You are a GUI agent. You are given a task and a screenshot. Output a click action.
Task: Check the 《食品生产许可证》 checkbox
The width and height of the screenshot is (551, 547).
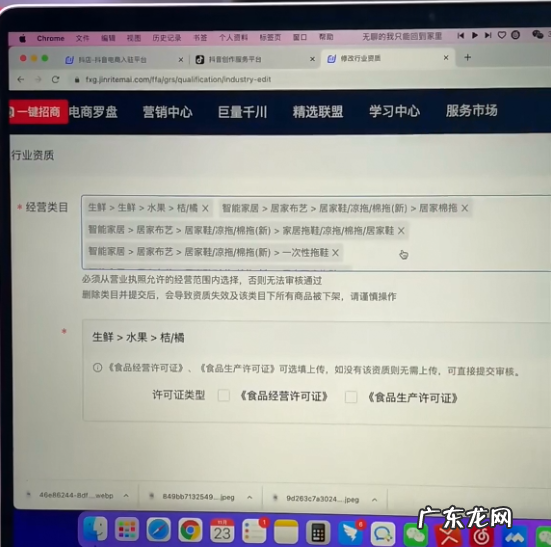coord(351,397)
